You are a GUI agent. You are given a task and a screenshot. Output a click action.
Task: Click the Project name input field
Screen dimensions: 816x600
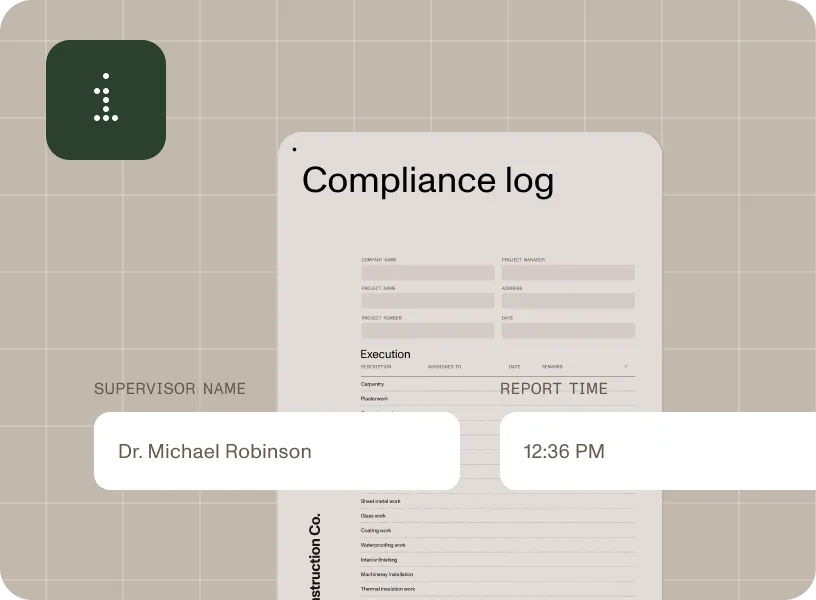click(x=427, y=301)
